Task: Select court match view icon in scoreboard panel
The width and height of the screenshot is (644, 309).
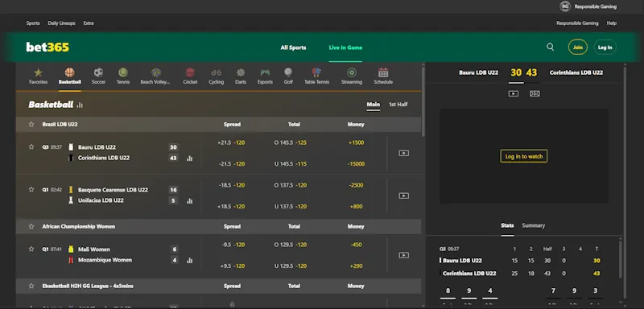Action: [535, 93]
